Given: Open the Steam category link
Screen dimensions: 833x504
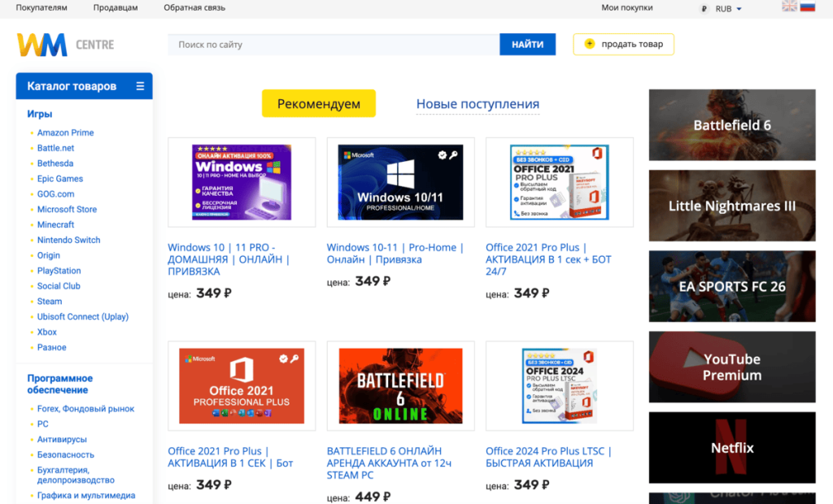Looking at the screenshot, I should coord(50,302).
